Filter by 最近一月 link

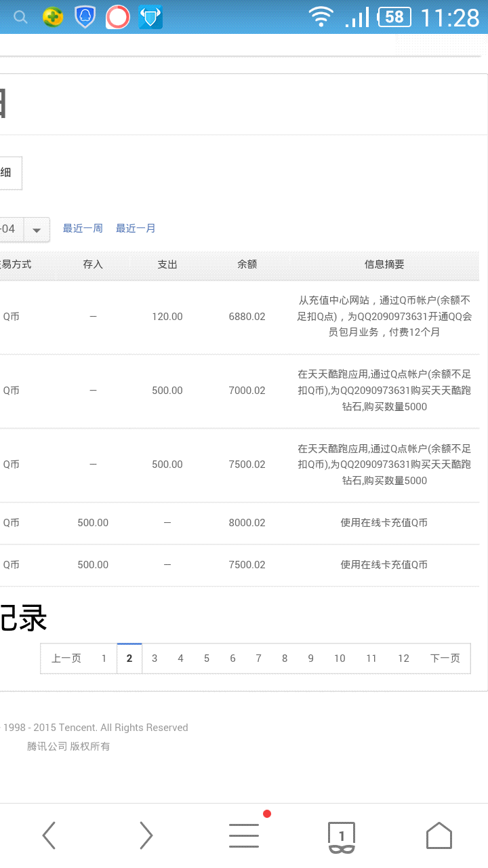[136, 229]
